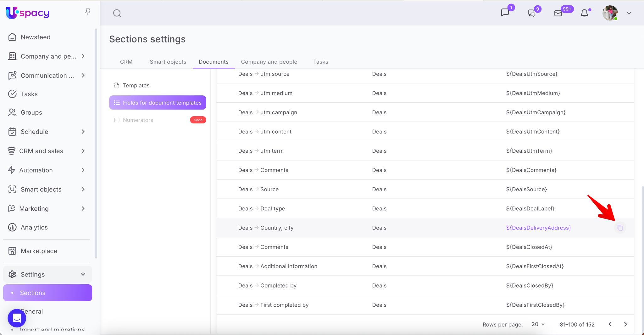Open Marketplace from the sidebar
The image size is (644, 335).
[x=39, y=251]
